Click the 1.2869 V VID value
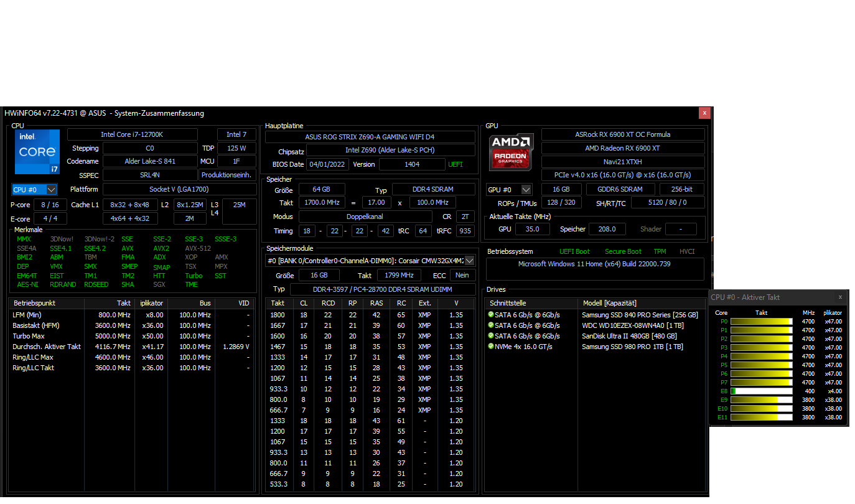Image resolution: width=855 pixels, height=504 pixels. coord(236,347)
